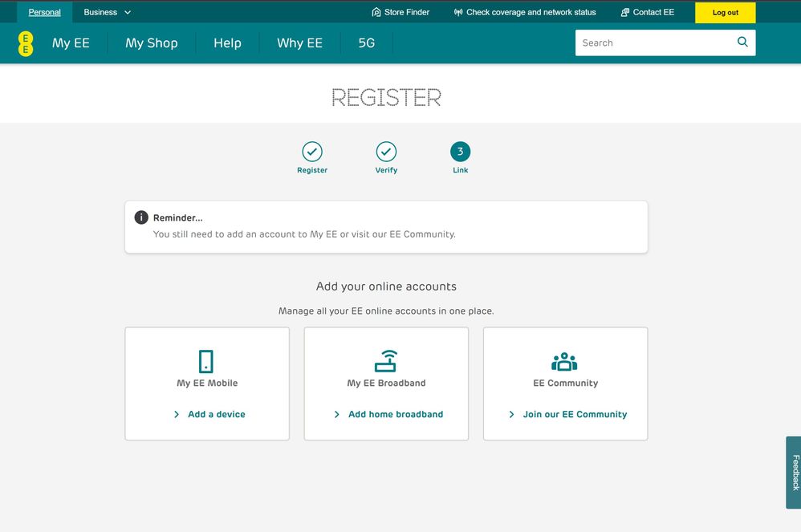Screen dimensions: 801x532
Task: Click the chevron beside Add a device
Action: pos(177,414)
